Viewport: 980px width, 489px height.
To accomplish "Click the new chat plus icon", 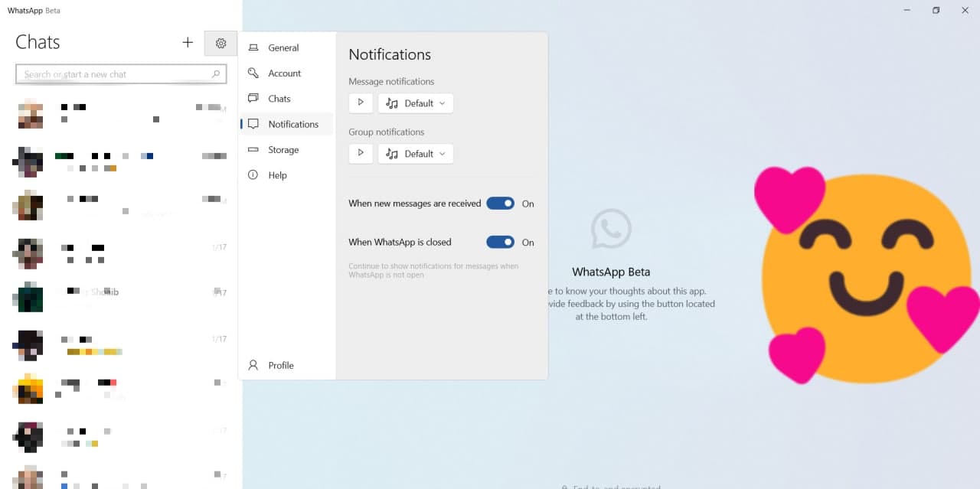I will (188, 43).
